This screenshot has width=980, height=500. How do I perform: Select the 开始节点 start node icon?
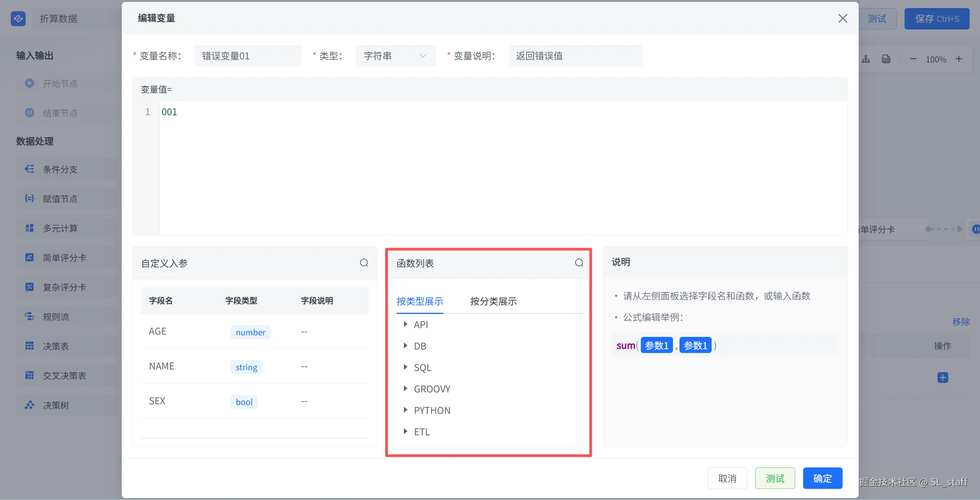click(x=29, y=83)
